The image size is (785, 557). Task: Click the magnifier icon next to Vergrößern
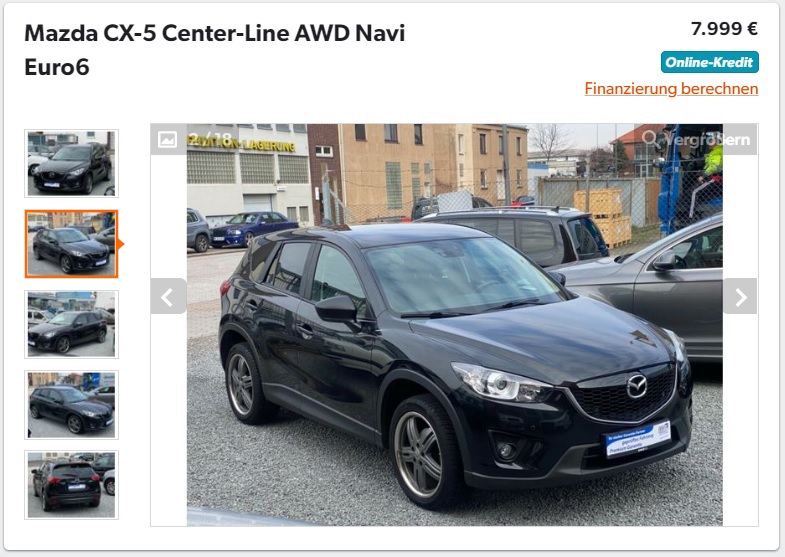650,139
